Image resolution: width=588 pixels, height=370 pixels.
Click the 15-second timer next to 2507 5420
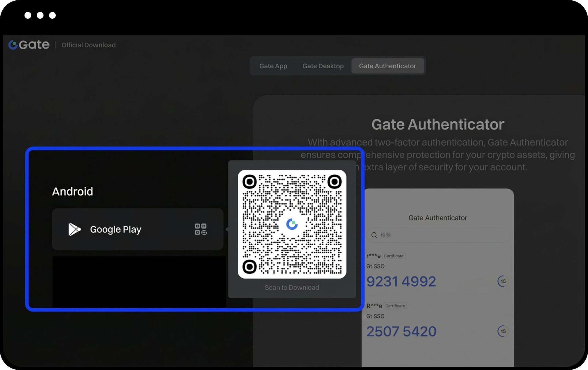pyautogui.click(x=503, y=331)
